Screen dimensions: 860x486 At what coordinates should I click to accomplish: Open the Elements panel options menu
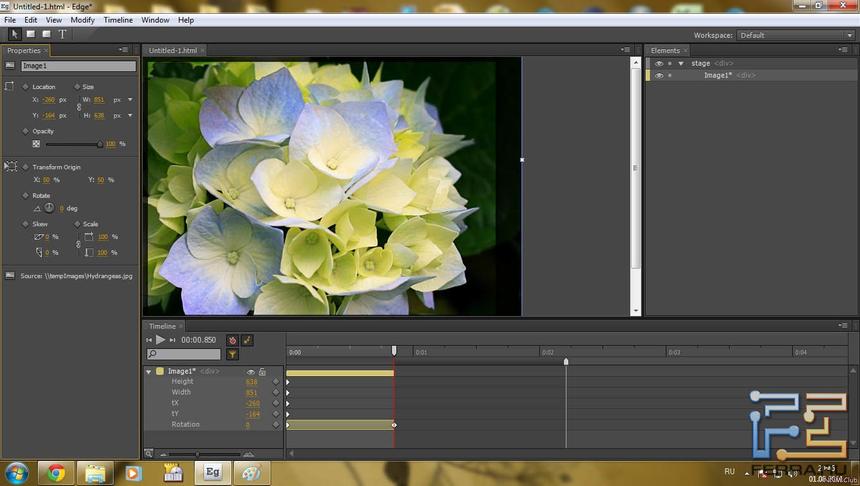843,50
